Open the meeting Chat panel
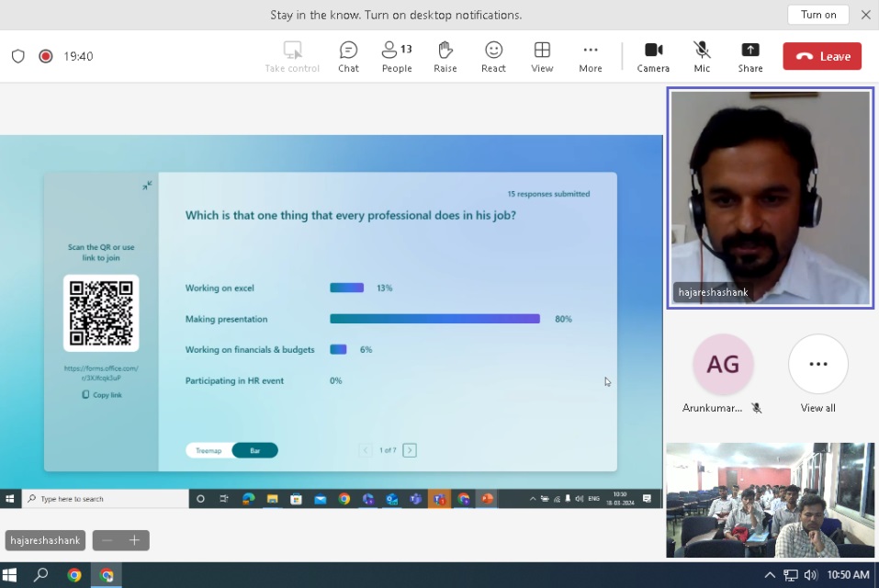Image resolution: width=879 pixels, height=588 pixels. pyautogui.click(x=348, y=57)
